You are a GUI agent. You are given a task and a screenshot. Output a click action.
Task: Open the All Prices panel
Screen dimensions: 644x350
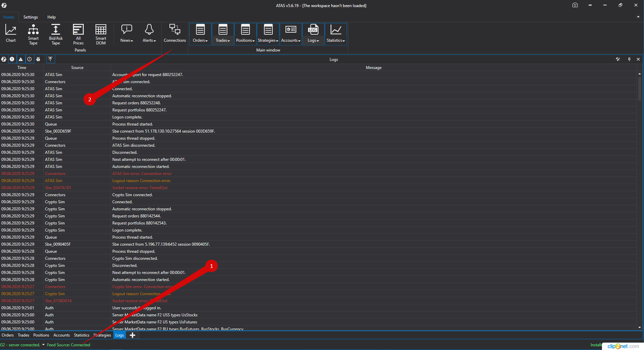(78, 34)
